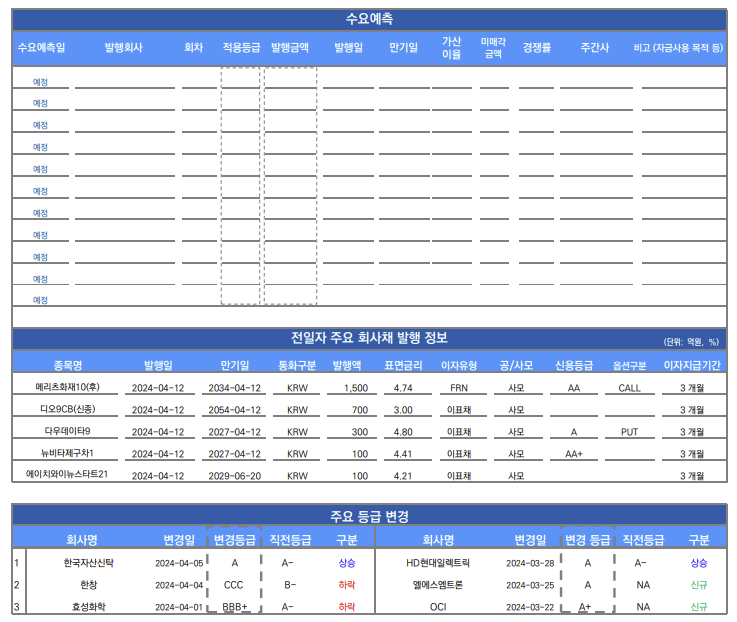Click the FRN interest type cell
The image size is (737, 622).
click(x=459, y=387)
